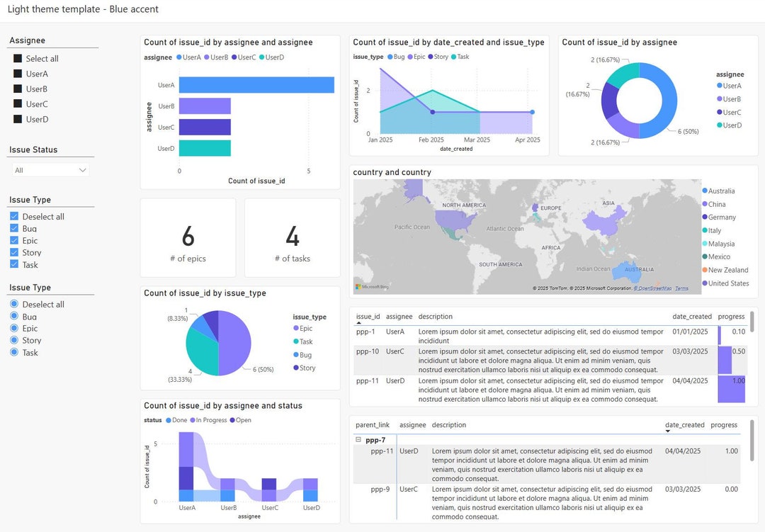Click the progress bar for ppp-10
765x532 pixels.
723,360
